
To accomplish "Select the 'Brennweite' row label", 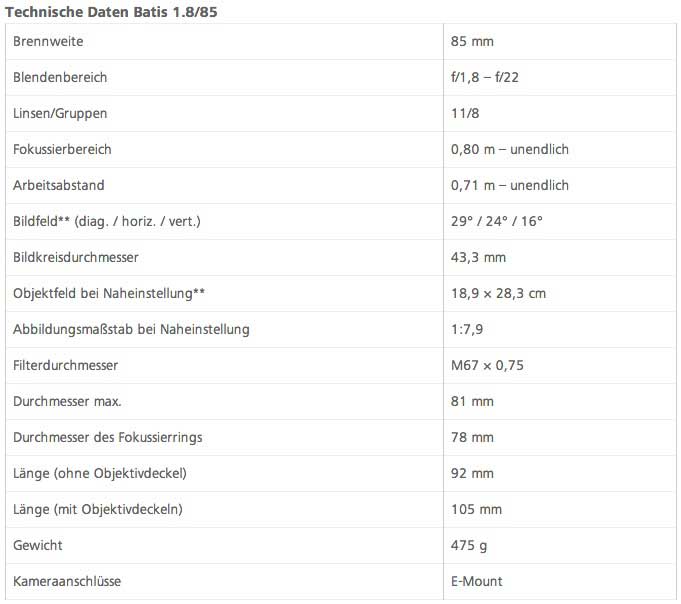I will click(x=48, y=41).
